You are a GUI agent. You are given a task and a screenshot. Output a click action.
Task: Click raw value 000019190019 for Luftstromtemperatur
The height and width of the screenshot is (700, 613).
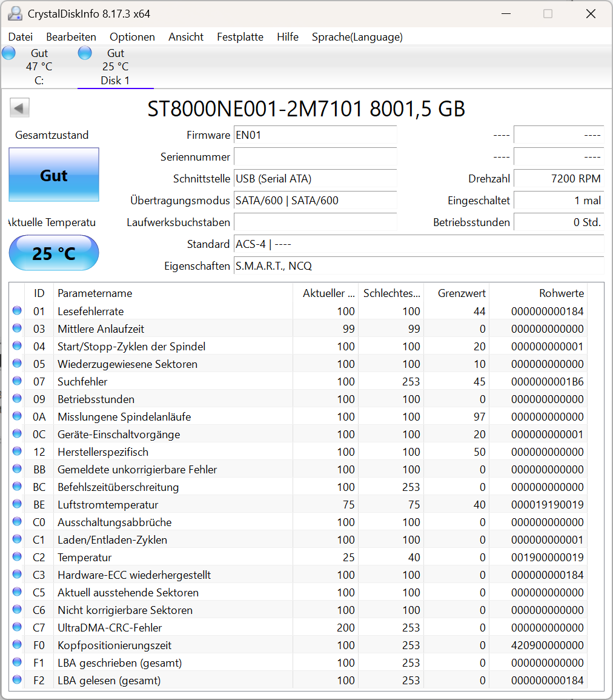click(x=548, y=505)
